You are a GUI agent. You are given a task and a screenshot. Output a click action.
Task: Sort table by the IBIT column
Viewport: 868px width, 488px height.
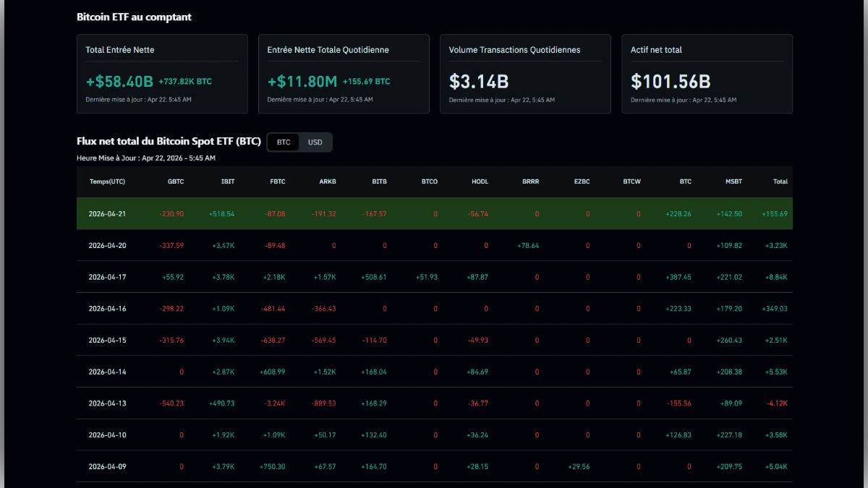tap(227, 181)
